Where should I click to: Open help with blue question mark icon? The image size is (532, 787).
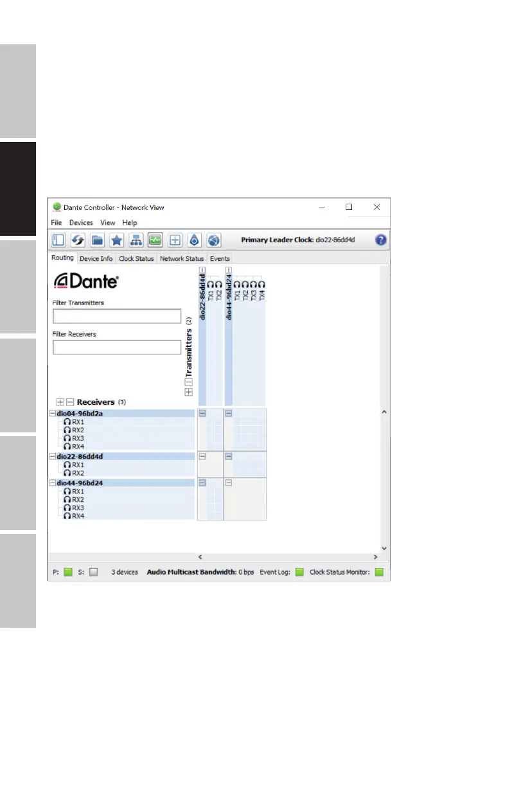(x=381, y=240)
